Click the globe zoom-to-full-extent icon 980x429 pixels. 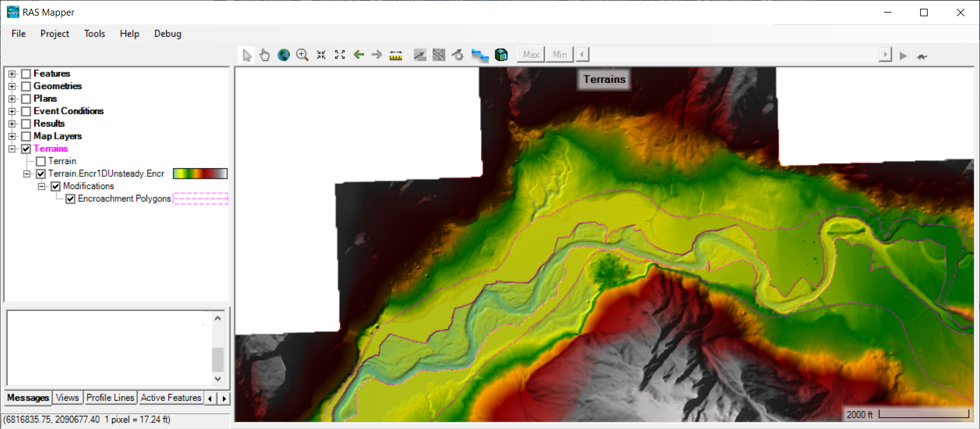(x=284, y=55)
